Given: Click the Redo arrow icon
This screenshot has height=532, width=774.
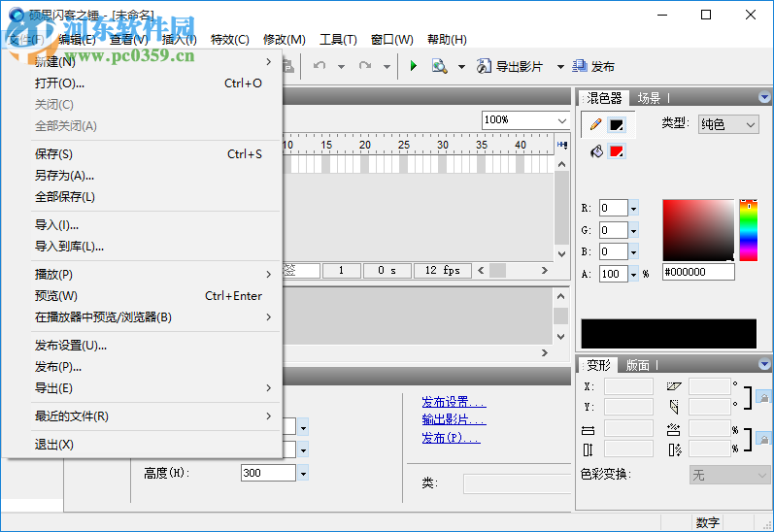Looking at the screenshot, I should click(365, 66).
